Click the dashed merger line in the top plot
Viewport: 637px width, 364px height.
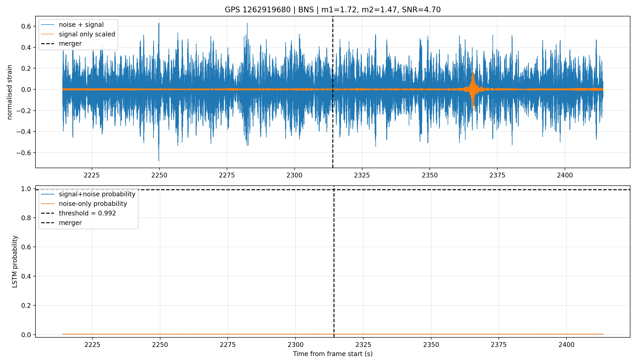(x=333, y=125)
